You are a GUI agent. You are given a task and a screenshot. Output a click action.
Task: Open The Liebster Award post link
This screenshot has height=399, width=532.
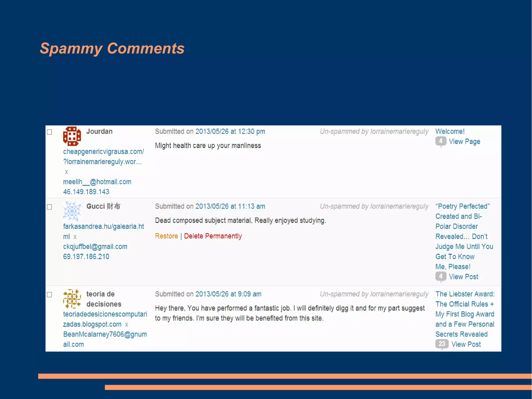[465, 294]
